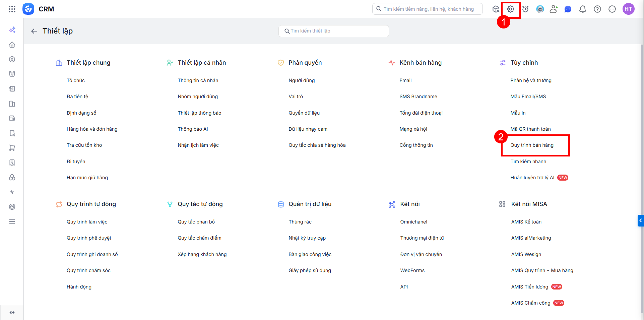The image size is (644, 320).
Task: Open the magnet leads icon in the sidebar
Action: click(x=12, y=74)
